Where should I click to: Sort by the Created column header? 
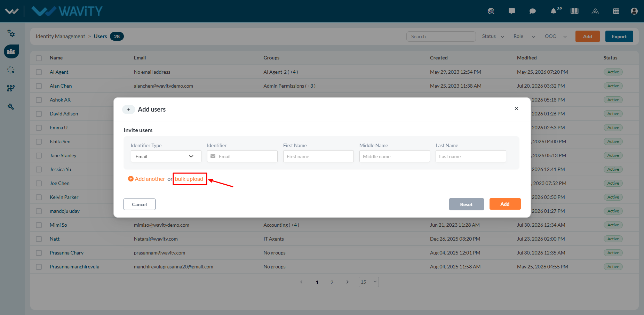click(x=439, y=58)
